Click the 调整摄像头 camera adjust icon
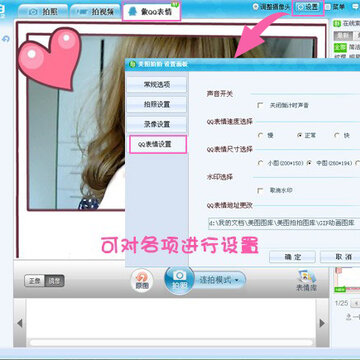 point(256,7)
